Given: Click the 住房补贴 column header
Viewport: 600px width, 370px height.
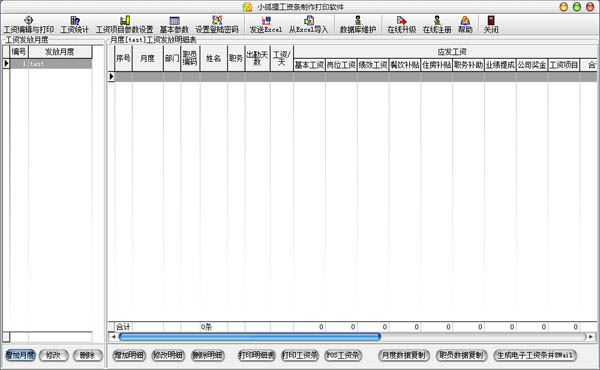Looking at the screenshot, I should (437, 65).
